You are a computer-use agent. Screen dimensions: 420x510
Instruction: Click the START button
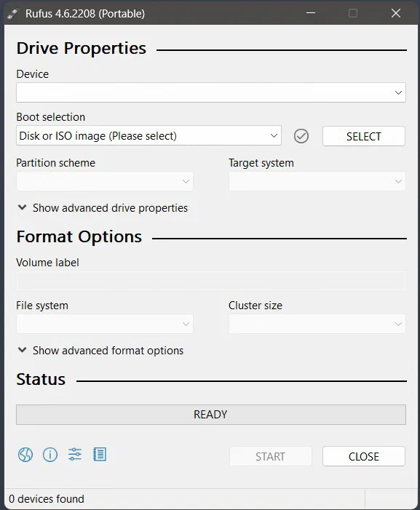pos(270,456)
